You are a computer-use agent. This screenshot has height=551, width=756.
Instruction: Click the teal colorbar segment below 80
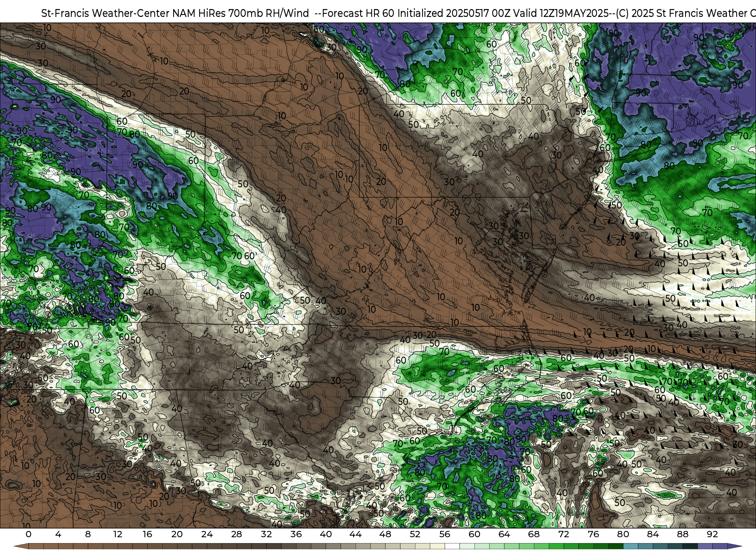(630, 546)
